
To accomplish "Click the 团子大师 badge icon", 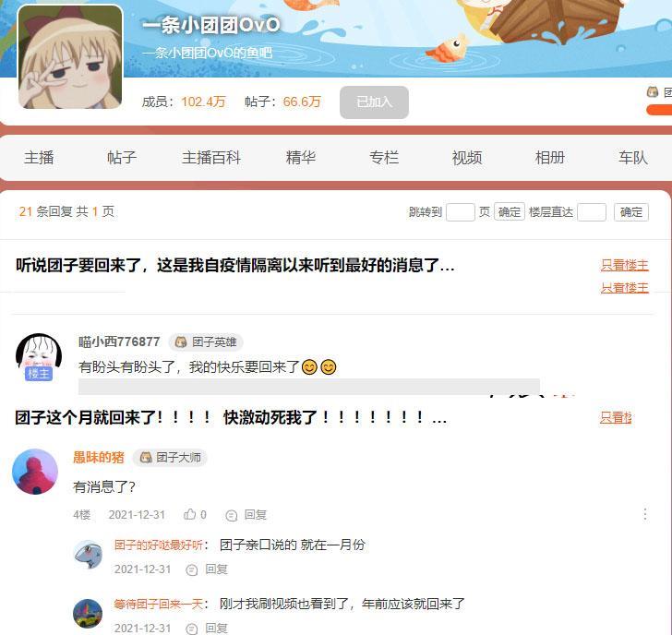I will 146,457.
